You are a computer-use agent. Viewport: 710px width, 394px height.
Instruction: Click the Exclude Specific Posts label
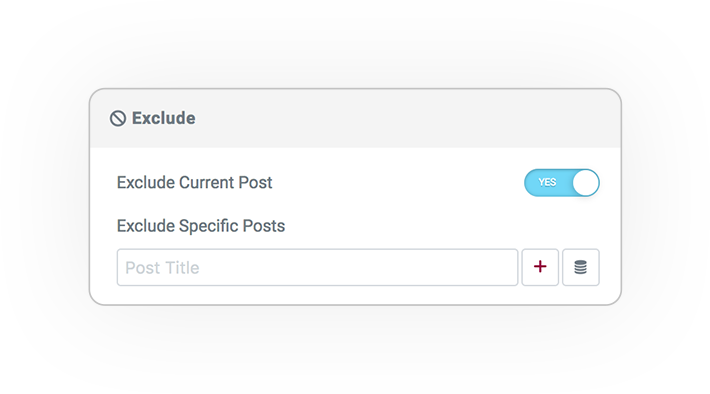pyautogui.click(x=201, y=226)
